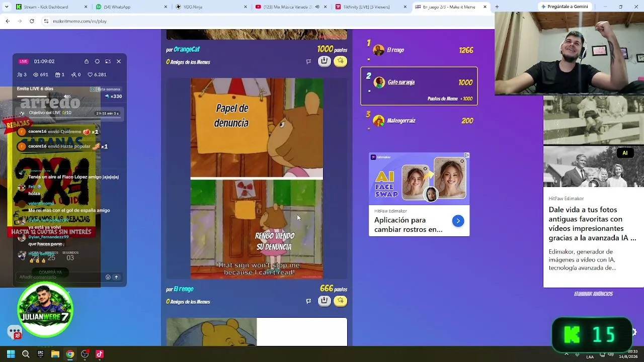Close the Stream - Kick Dashboard tab
644x362 pixels.
pos(86,7)
